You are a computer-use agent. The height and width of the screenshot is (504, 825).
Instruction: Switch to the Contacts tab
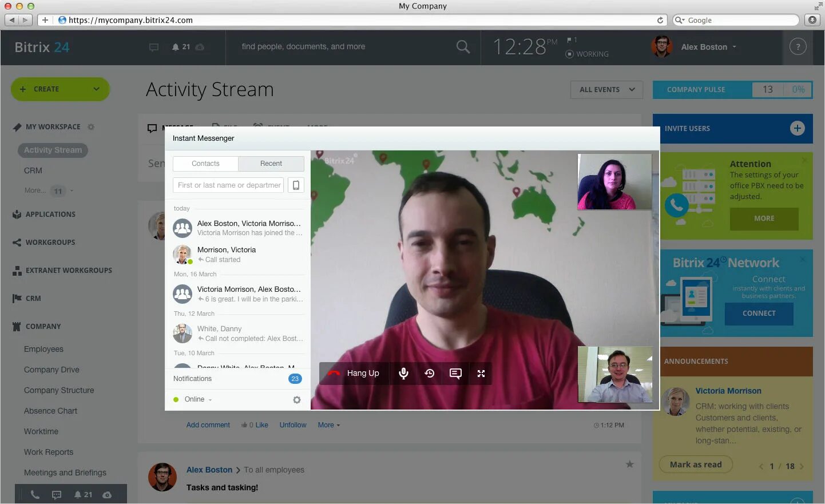click(205, 164)
